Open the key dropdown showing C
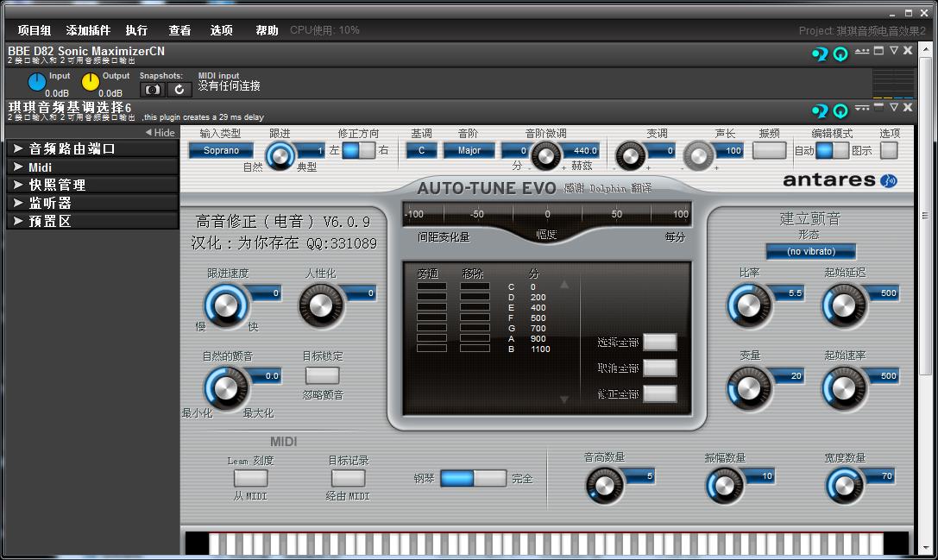938x560 pixels. tap(421, 150)
